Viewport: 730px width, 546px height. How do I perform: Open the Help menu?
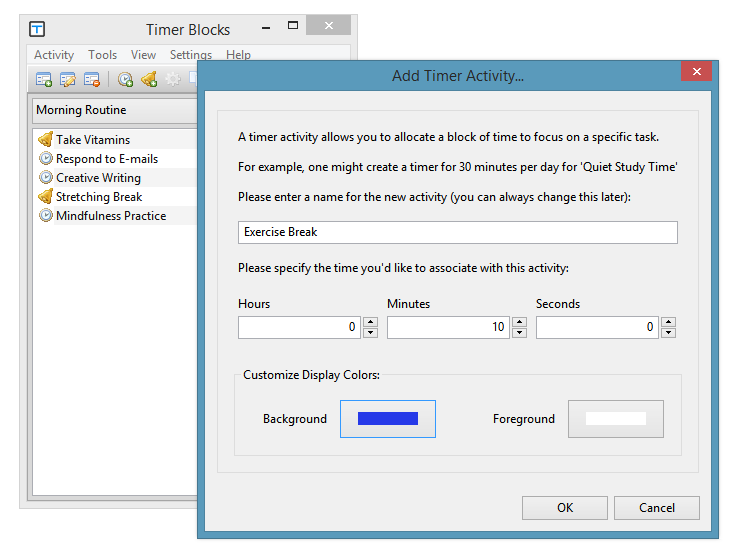click(x=238, y=55)
